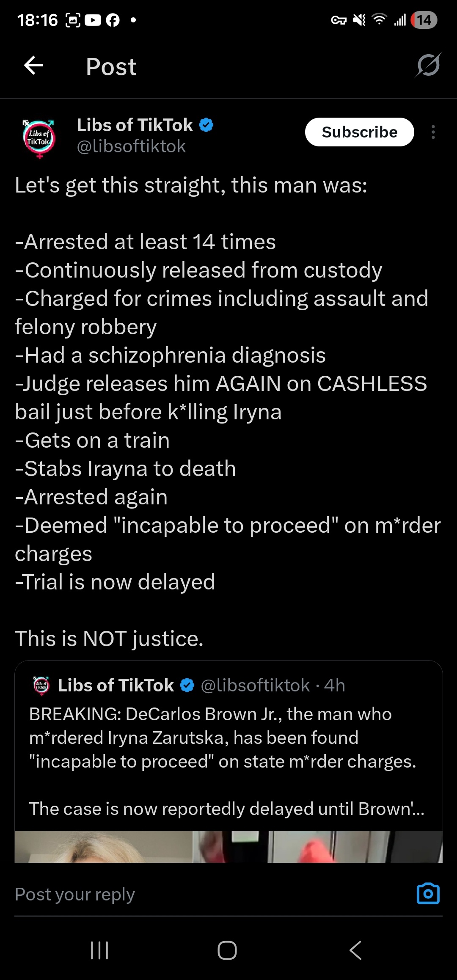Open the left quoted post image
Screen dimensions: 457x980
(104, 847)
